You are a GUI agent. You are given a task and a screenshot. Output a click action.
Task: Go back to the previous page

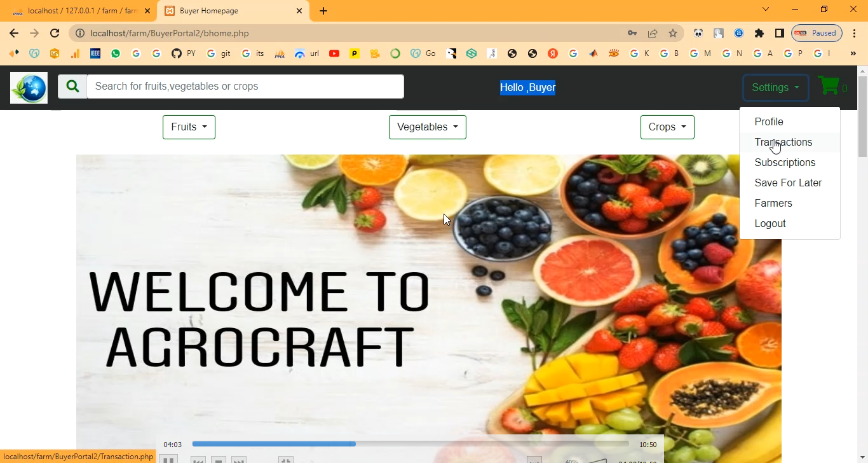point(14,33)
